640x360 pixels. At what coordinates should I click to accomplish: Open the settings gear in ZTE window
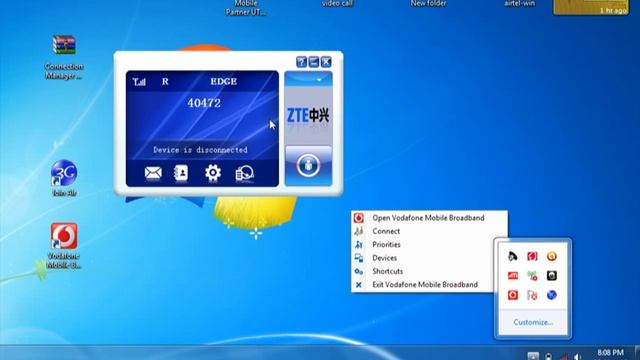point(213,173)
